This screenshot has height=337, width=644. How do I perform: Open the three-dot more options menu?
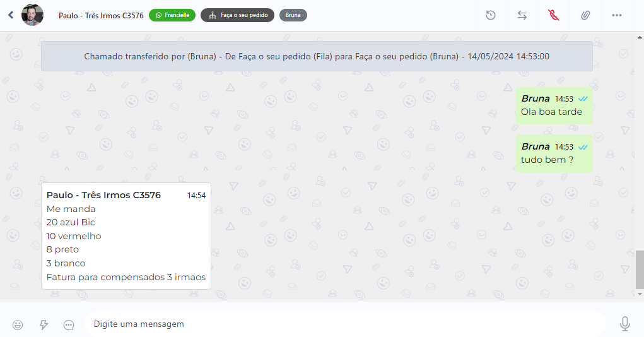617,15
